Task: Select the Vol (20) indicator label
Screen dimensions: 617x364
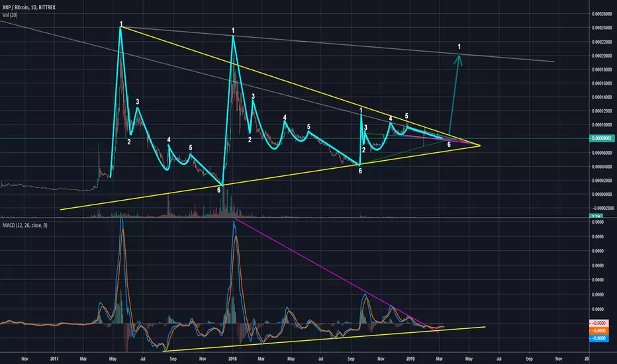Action: (x=10, y=15)
